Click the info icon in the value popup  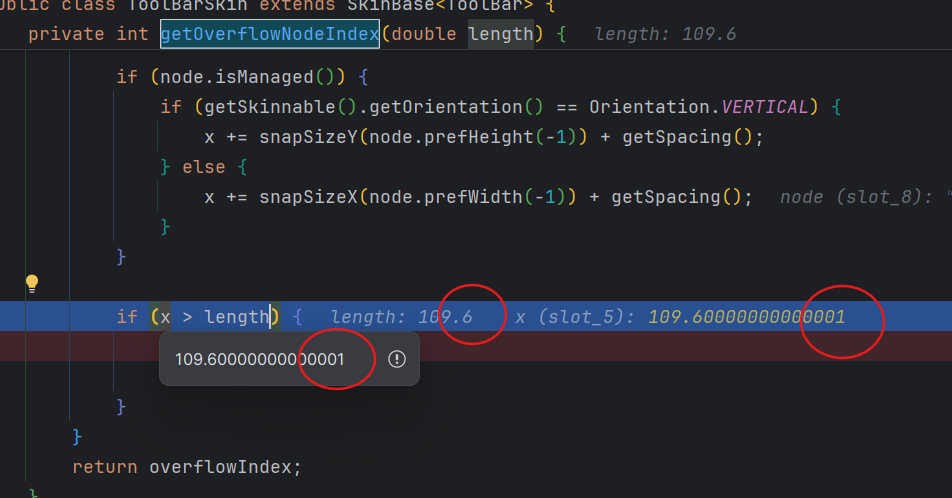click(x=397, y=359)
